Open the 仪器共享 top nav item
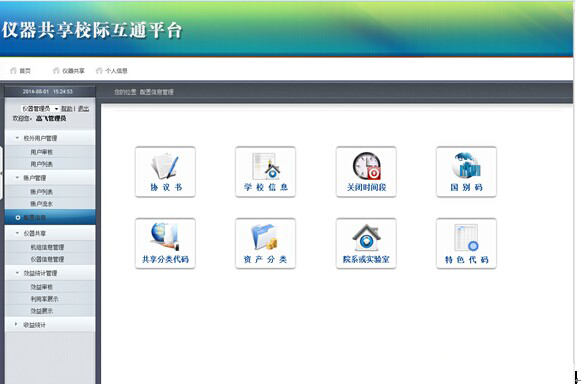 (x=69, y=71)
